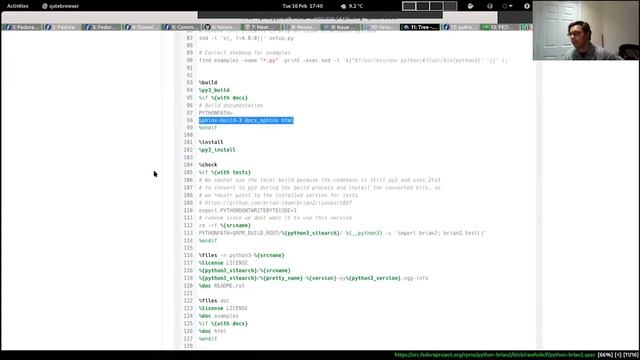Click the "%doc README.rst" line
The height and width of the screenshot is (360, 640).
click(222, 286)
